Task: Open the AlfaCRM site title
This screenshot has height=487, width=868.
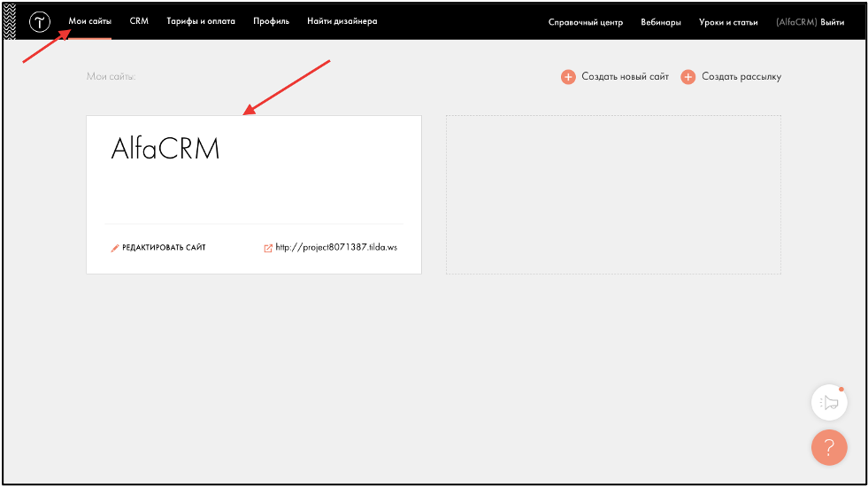Action: tap(165, 149)
